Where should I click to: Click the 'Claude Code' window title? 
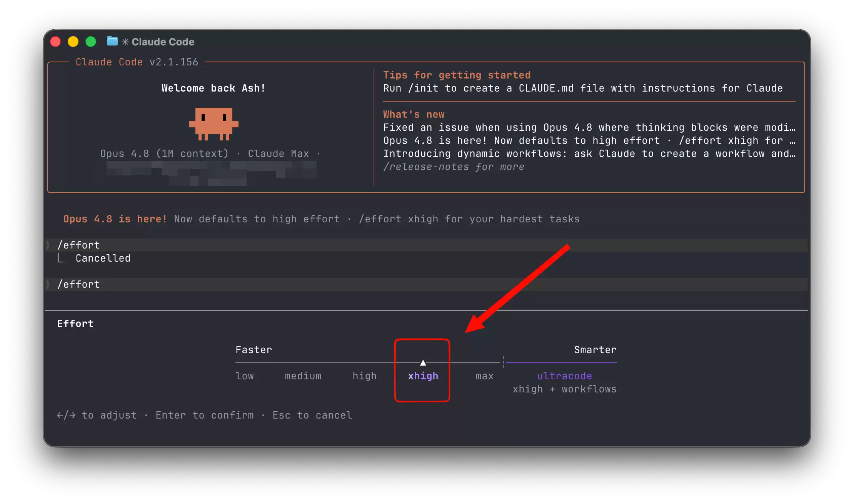click(x=163, y=42)
